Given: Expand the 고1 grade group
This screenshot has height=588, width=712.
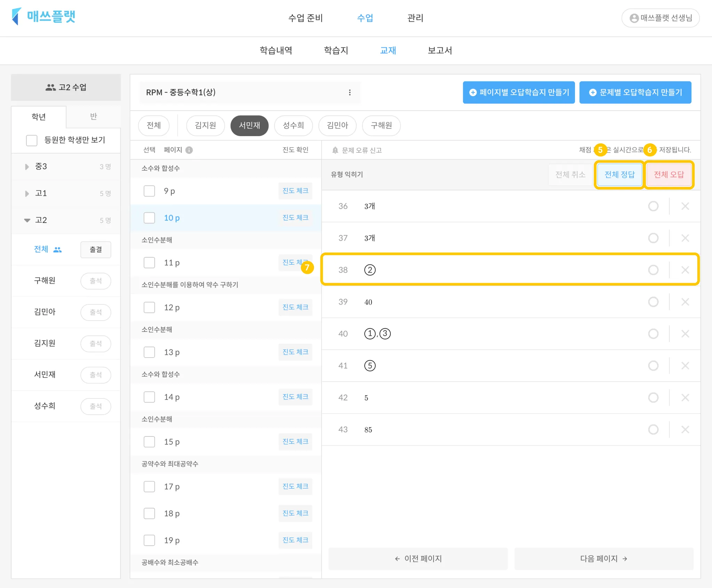Looking at the screenshot, I should point(27,194).
